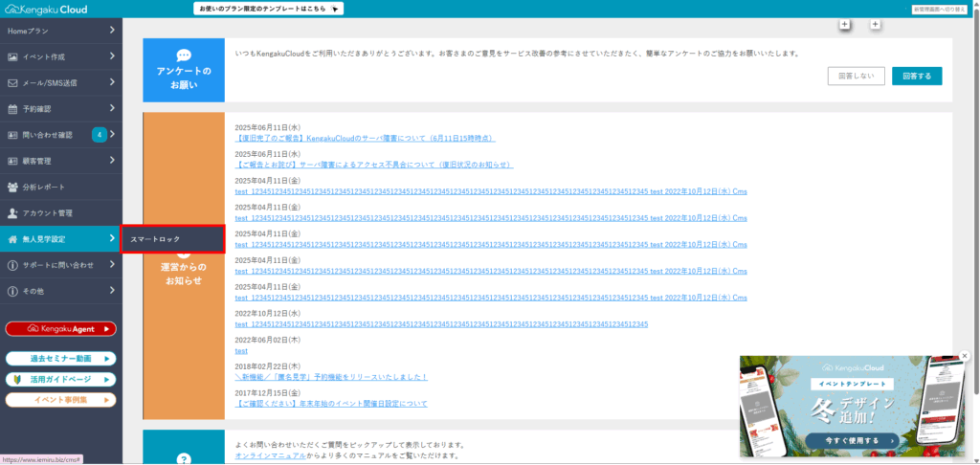Expand the サポートに問い合わせ submenu chevron
The image size is (980, 465).
(112, 264)
